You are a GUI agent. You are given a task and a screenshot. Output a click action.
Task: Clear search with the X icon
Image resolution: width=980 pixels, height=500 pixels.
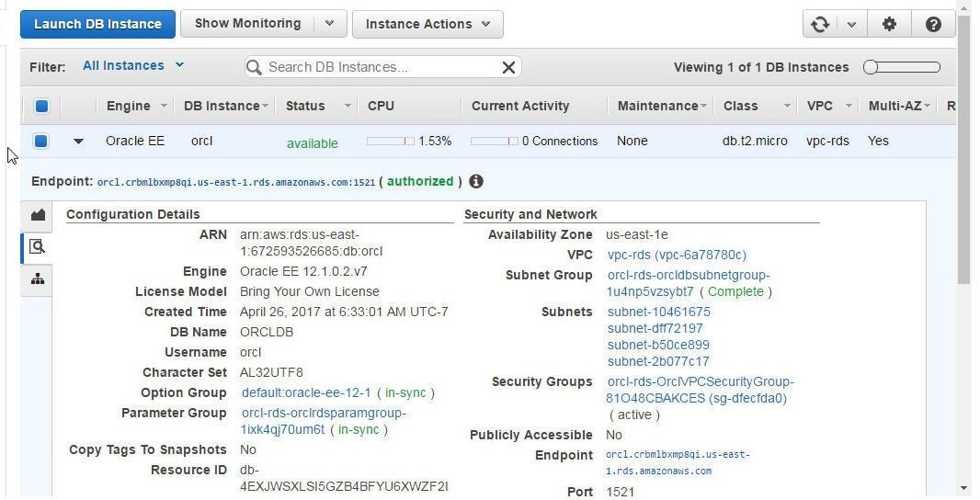[x=508, y=67]
